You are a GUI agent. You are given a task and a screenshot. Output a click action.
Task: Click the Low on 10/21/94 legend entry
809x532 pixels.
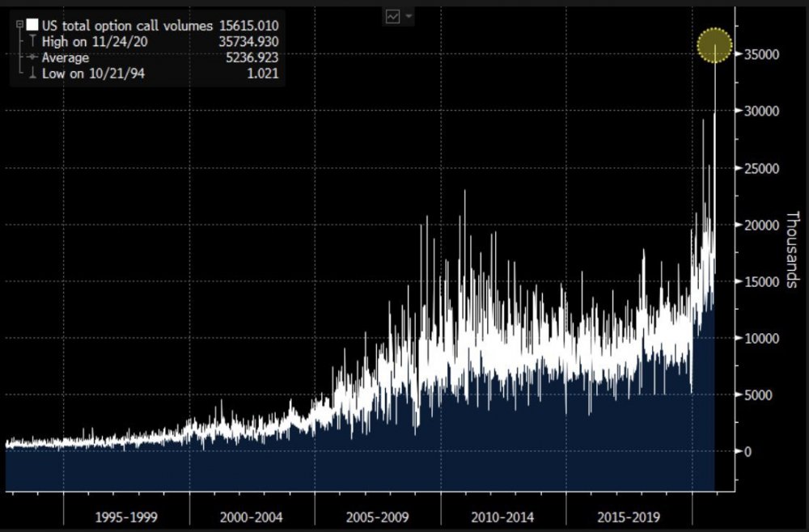(93, 74)
